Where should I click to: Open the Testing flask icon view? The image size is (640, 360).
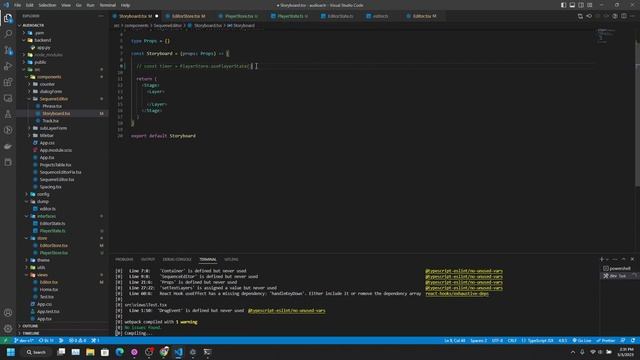[x=8, y=114]
